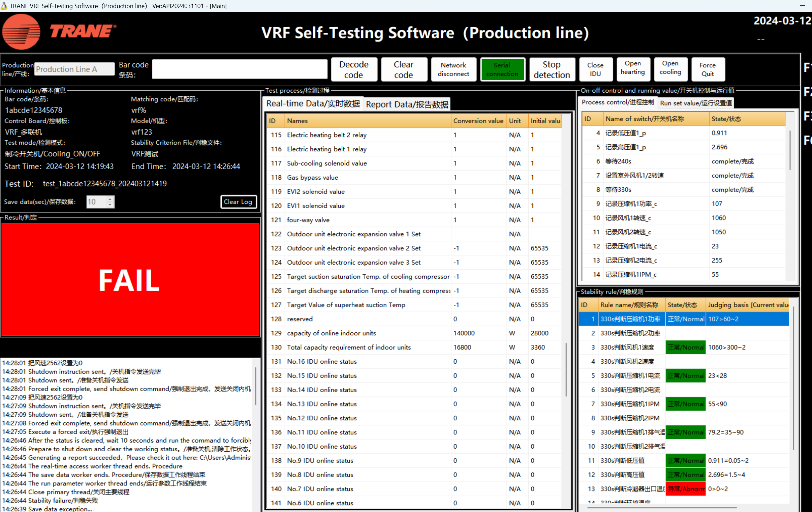
Task: Click the Execute a forced exit log line
Action: coord(65,432)
